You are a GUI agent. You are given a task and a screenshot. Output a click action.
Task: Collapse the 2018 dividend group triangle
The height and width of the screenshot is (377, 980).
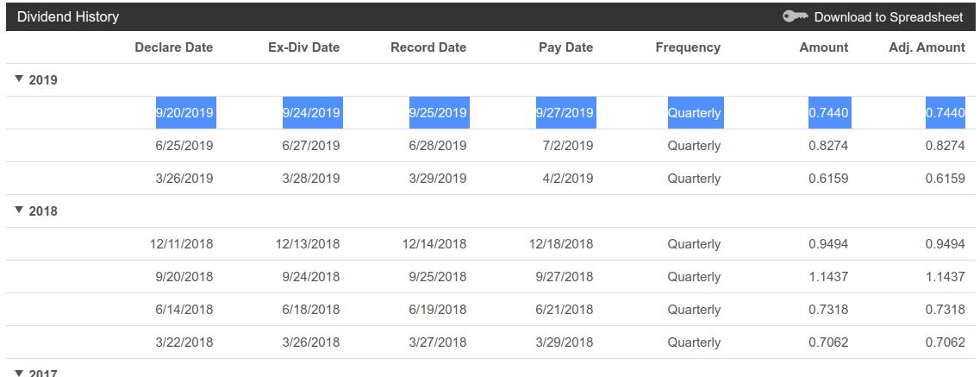pyautogui.click(x=19, y=210)
